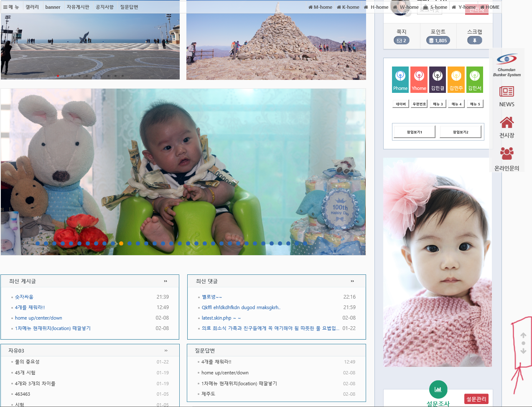The image size is (532, 407).
Task: Click the stone cairn mountain banner image
Action: [x=276, y=40]
